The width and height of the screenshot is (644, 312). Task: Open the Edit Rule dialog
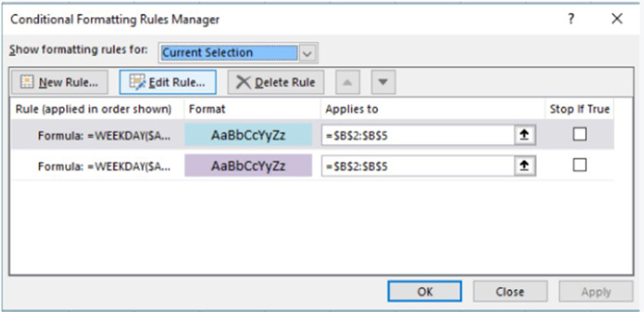pos(167,83)
